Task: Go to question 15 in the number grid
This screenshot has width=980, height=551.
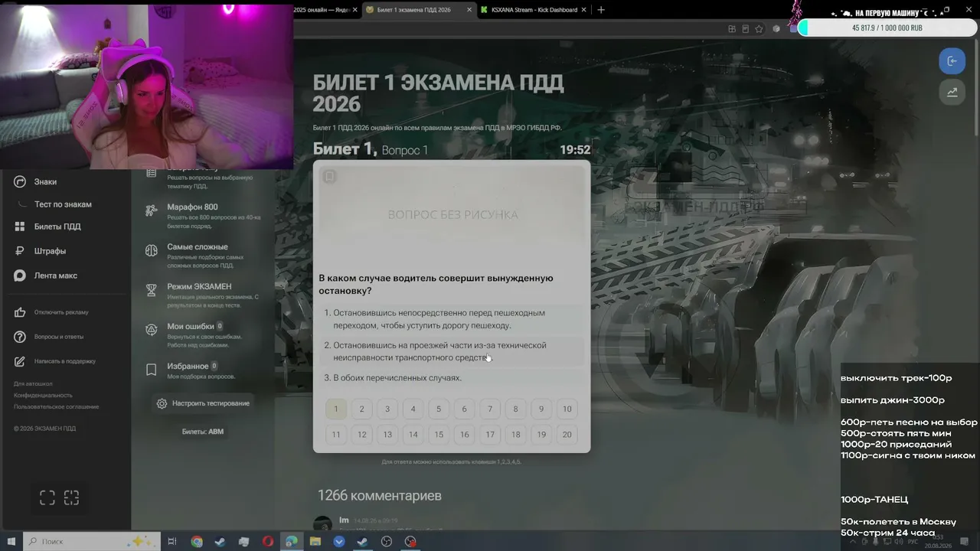Action: (x=439, y=435)
